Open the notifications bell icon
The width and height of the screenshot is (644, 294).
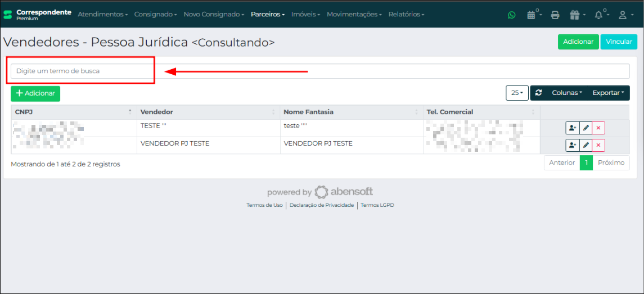coord(598,15)
